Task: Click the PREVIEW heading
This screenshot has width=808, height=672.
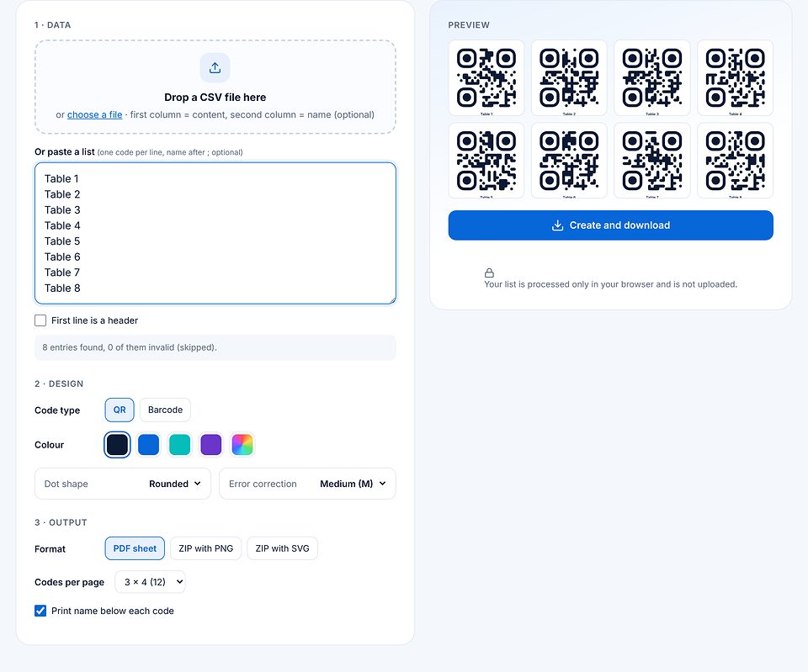Action: coord(469,24)
